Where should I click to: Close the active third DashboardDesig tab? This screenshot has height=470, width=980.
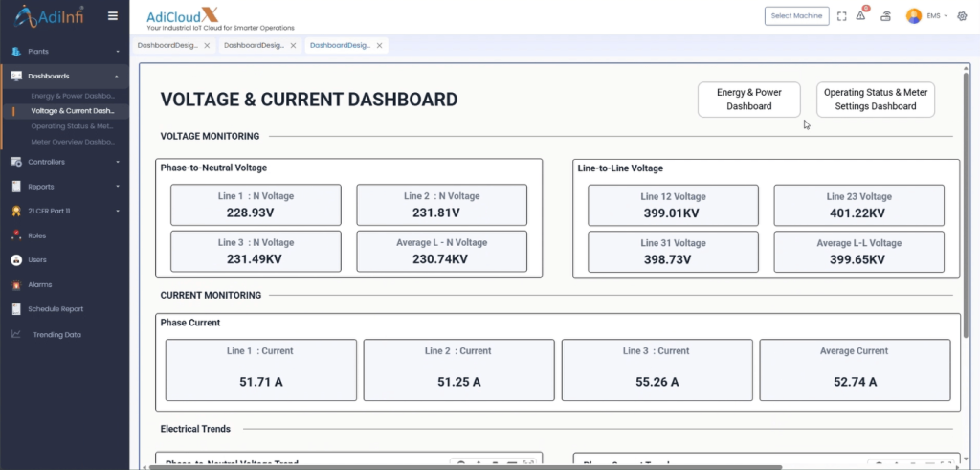pos(379,46)
